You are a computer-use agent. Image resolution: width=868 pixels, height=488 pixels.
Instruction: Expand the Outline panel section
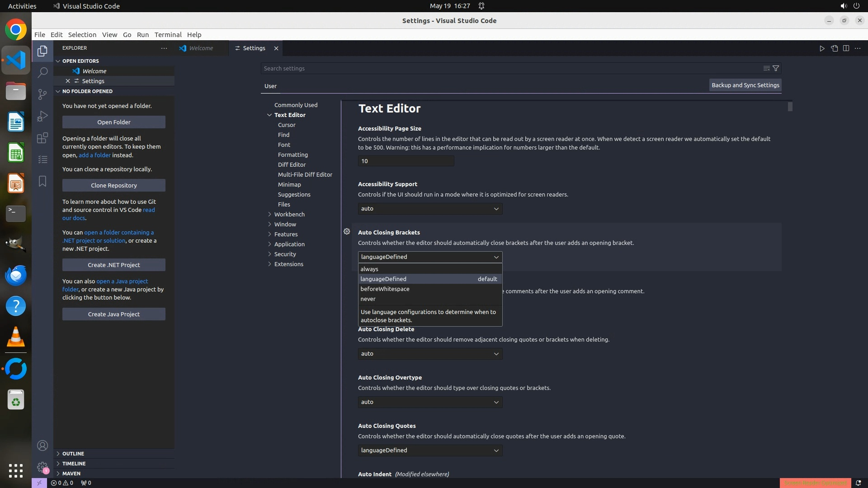pos(73,453)
